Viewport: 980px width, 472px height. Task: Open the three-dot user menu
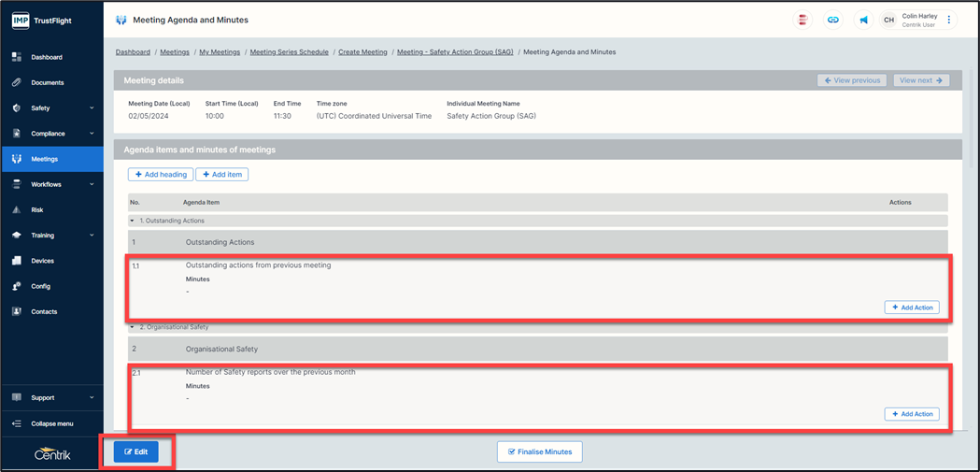949,20
